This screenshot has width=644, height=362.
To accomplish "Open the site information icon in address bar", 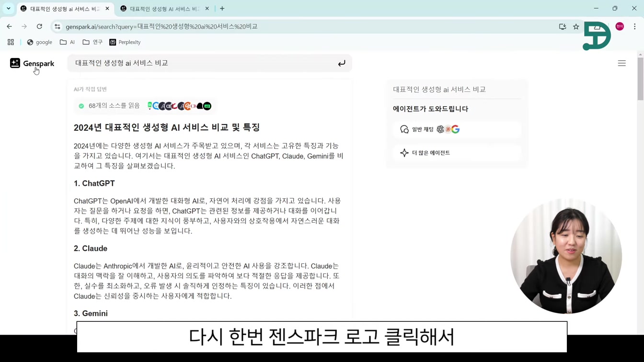I will [57, 26].
